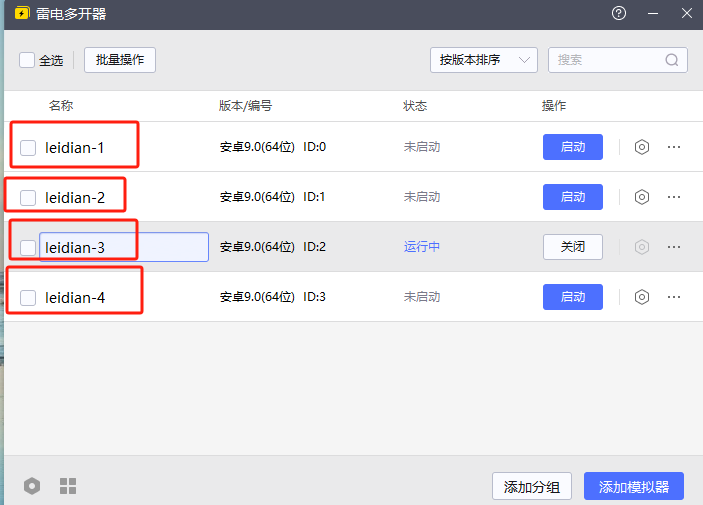This screenshot has height=505, width=703.
Task: Click the 未启动 status of leidian-2
Action: pos(421,197)
